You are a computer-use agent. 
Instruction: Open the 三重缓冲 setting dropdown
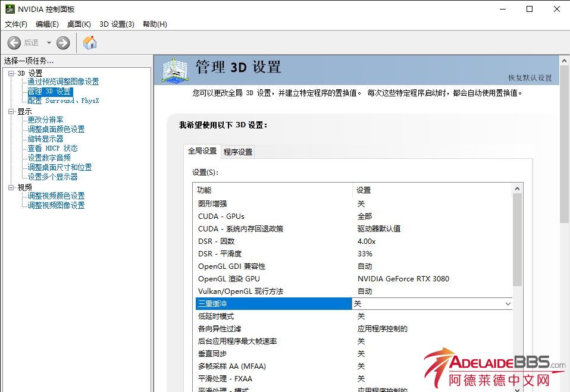(508, 304)
